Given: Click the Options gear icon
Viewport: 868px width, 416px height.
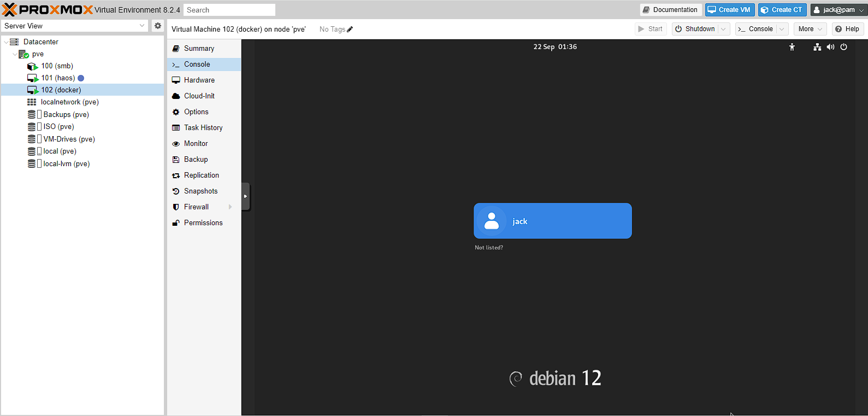Looking at the screenshot, I should pos(176,112).
